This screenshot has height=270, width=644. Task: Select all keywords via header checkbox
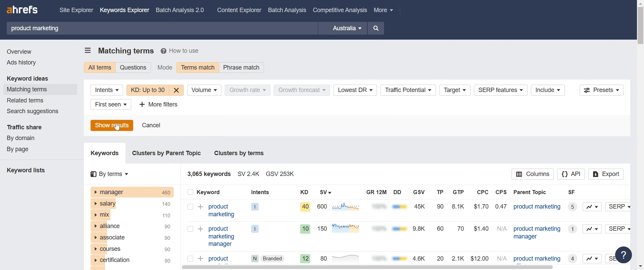pyautogui.click(x=190, y=192)
